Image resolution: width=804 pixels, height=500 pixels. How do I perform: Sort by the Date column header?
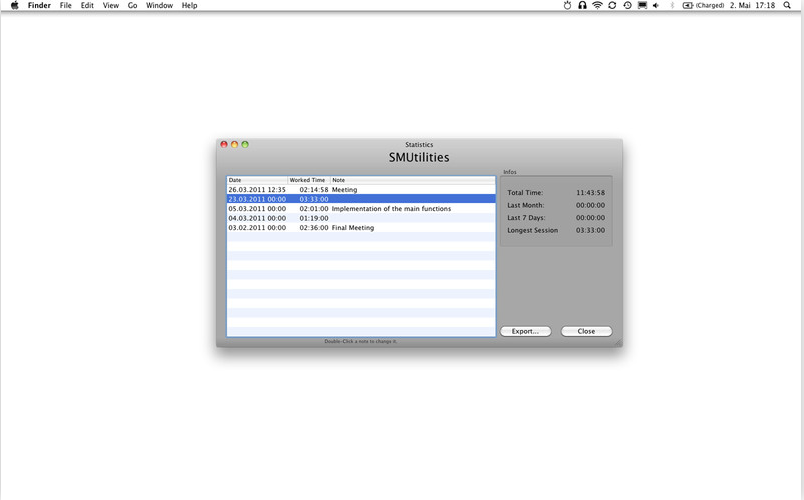(257, 180)
